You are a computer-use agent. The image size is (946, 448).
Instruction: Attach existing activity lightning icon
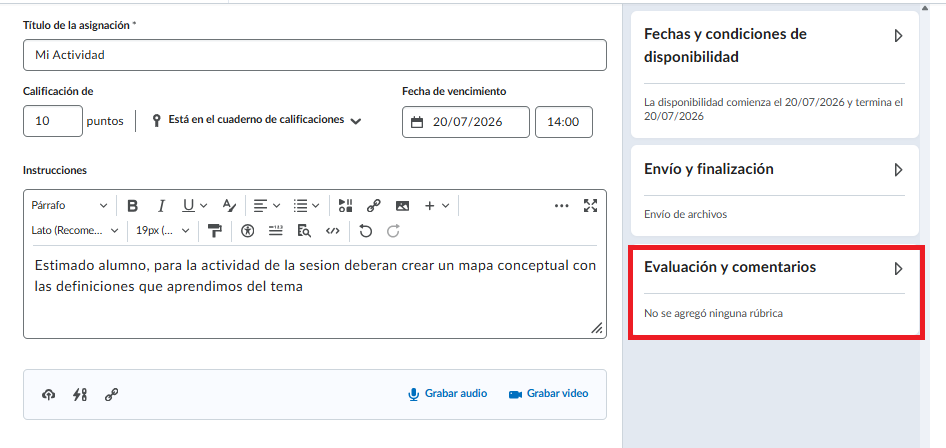coord(80,395)
